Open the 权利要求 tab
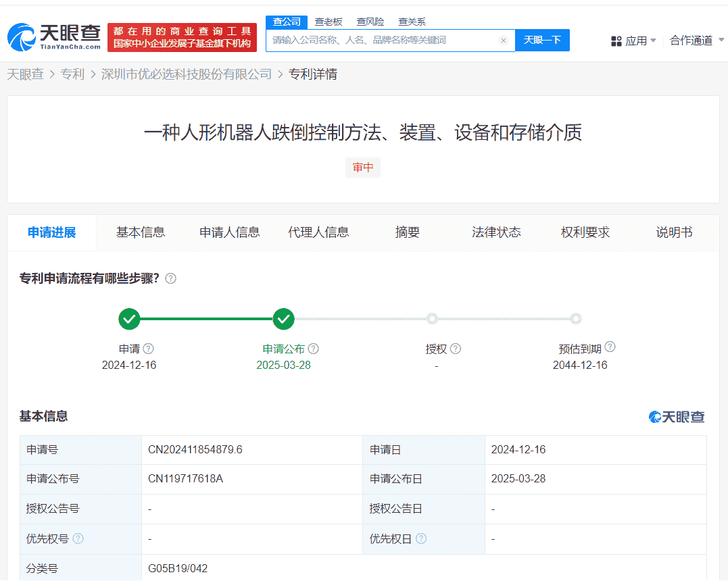 point(585,232)
